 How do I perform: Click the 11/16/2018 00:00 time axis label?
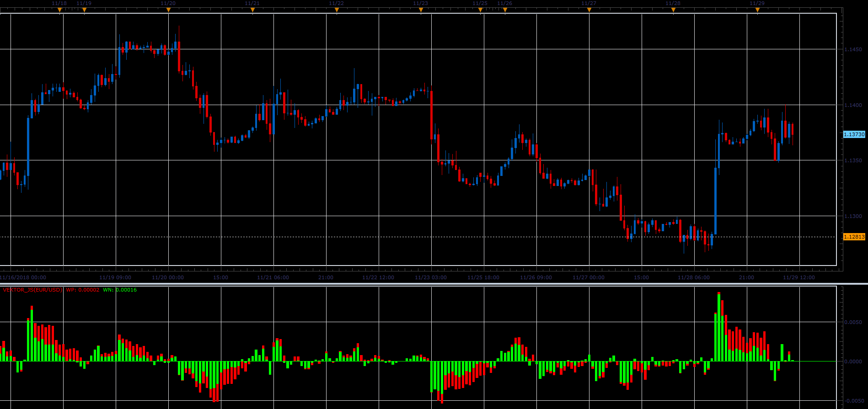pos(23,277)
